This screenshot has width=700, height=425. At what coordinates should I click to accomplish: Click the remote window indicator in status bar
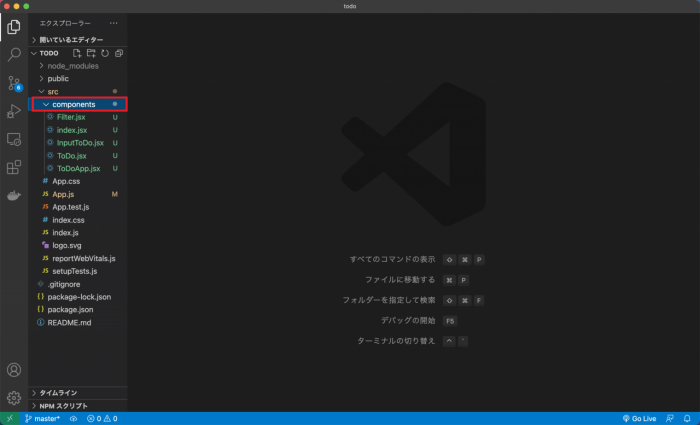click(x=10, y=418)
